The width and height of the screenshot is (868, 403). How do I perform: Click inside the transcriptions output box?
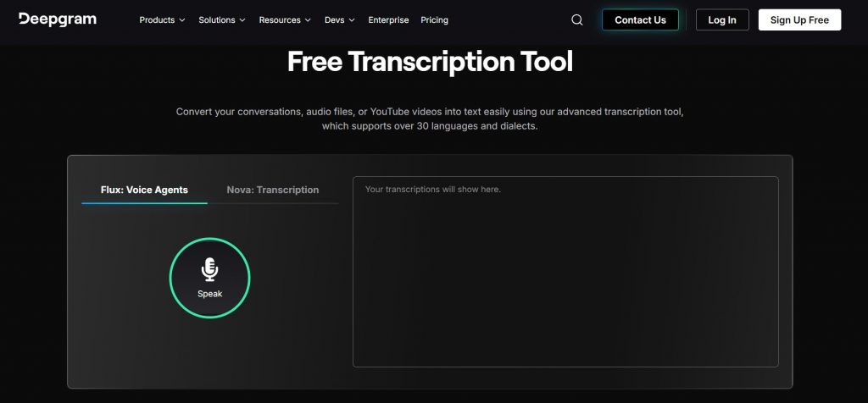pyautogui.click(x=565, y=272)
